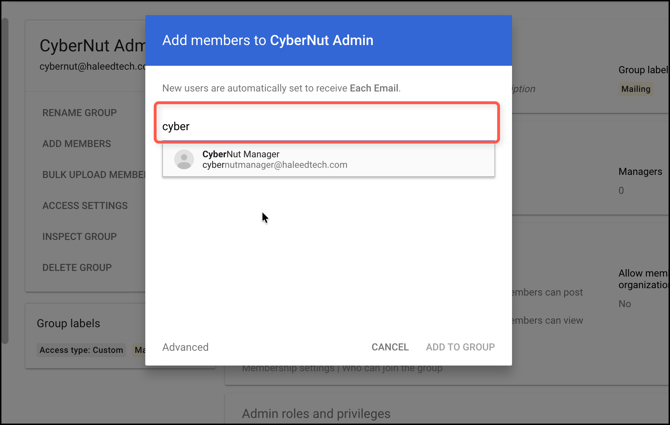Image resolution: width=670 pixels, height=425 pixels.
Task: Select ADD MEMBERS in the sidebar
Action: pos(76,144)
